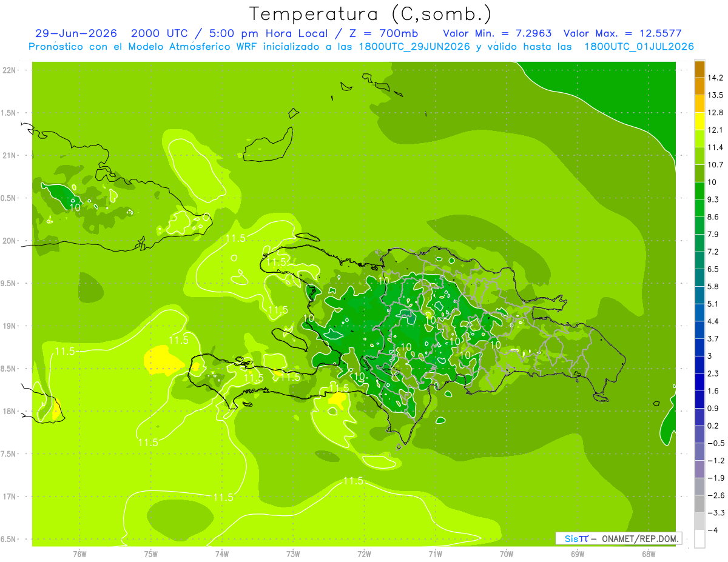Screen dimensions: 728x562
Task: Pick the yellow swatch between 12.1 and 12.8
Action: click(x=699, y=121)
